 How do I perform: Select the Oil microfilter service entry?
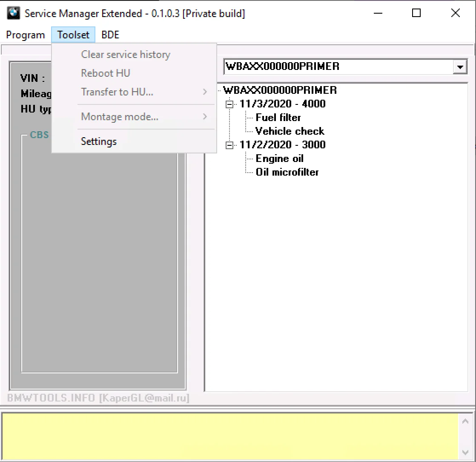287,172
